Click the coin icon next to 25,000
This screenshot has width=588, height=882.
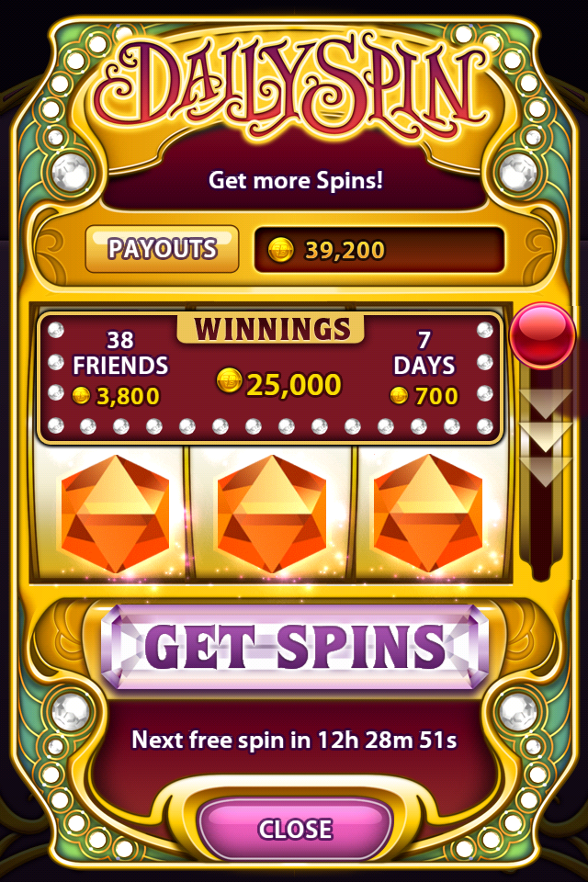230,381
